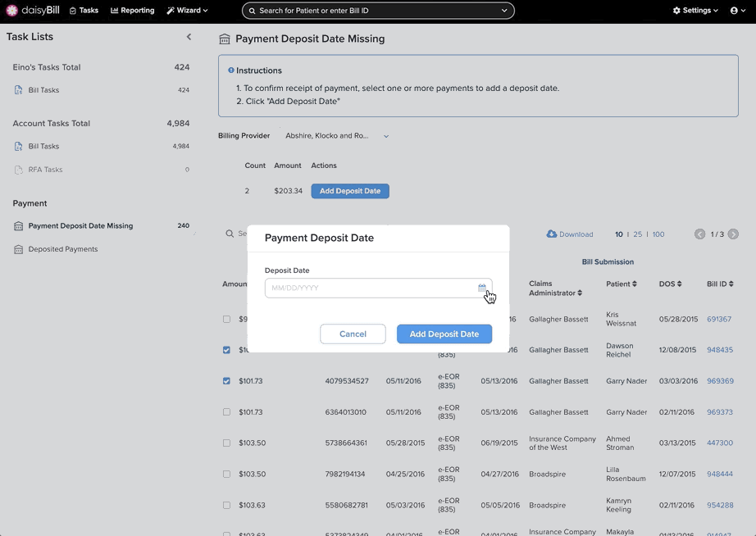Go to previous page arrow
The image size is (756, 536).
click(x=699, y=234)
